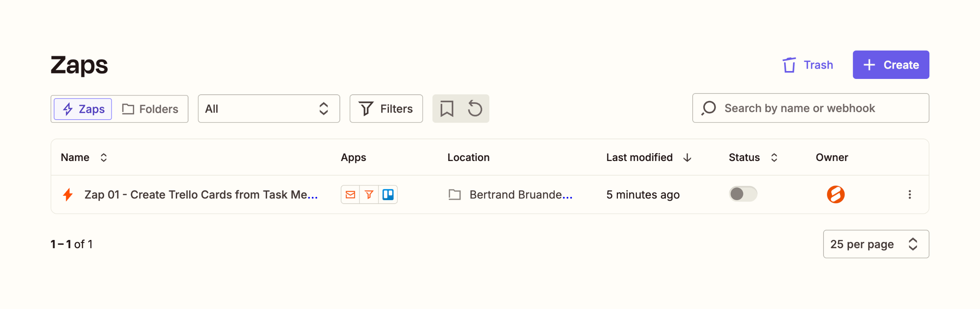Click the Filters button
Viewport: 980px width, 309px height.
tap(386, 109)
